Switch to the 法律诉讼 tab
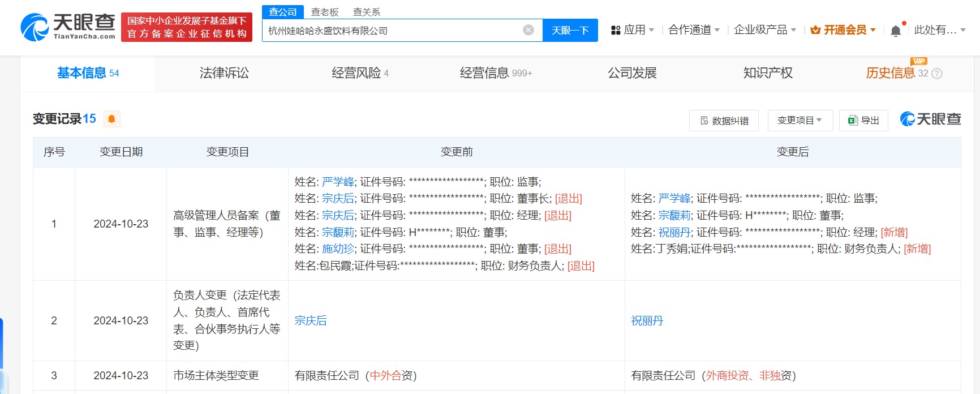 click(x=224, y=73)
